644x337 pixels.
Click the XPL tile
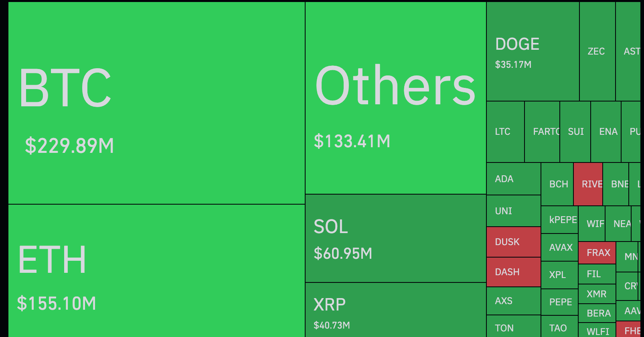559,275
